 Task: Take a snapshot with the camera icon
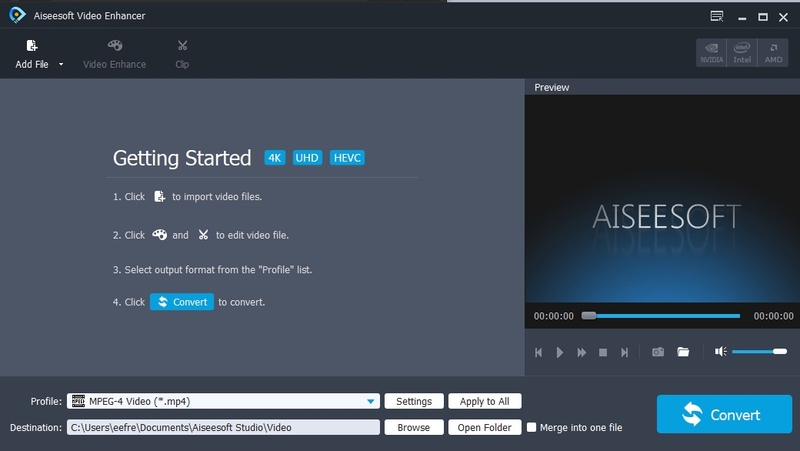point(658,352)
